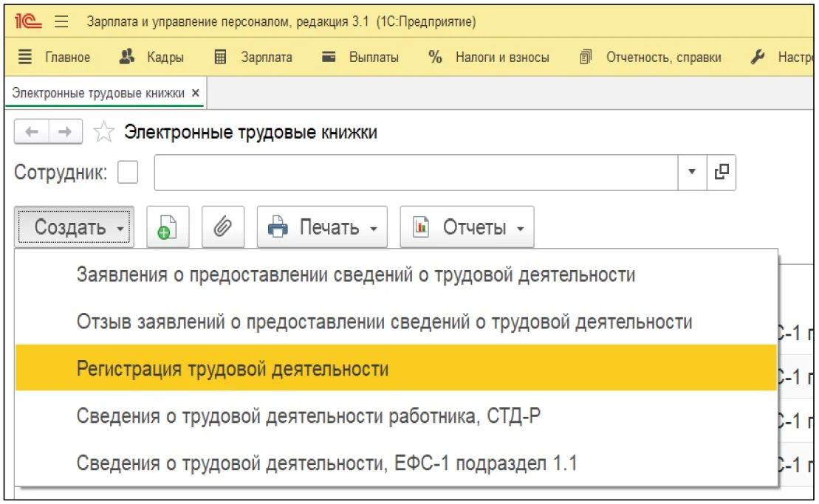Navigate back with the left arrow
Screen dimensions: 819x504
[32, 133]
